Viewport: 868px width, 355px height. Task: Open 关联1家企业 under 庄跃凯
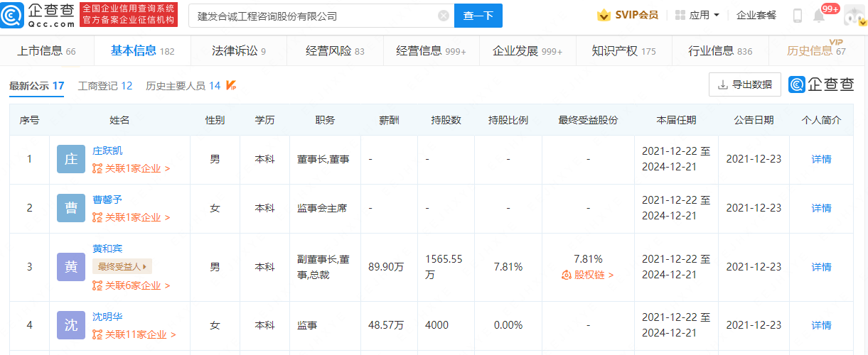point(132,169)
